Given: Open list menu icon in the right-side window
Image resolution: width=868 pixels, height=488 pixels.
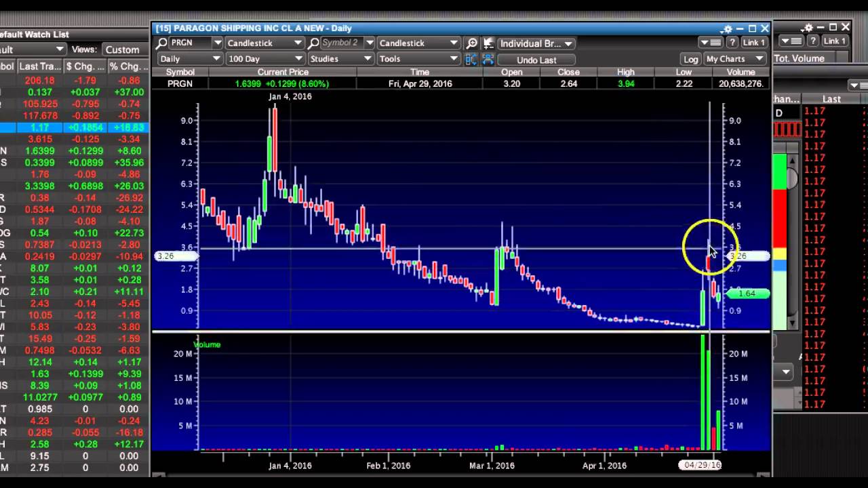Looking at the screenshot, I should coord(793,41).
